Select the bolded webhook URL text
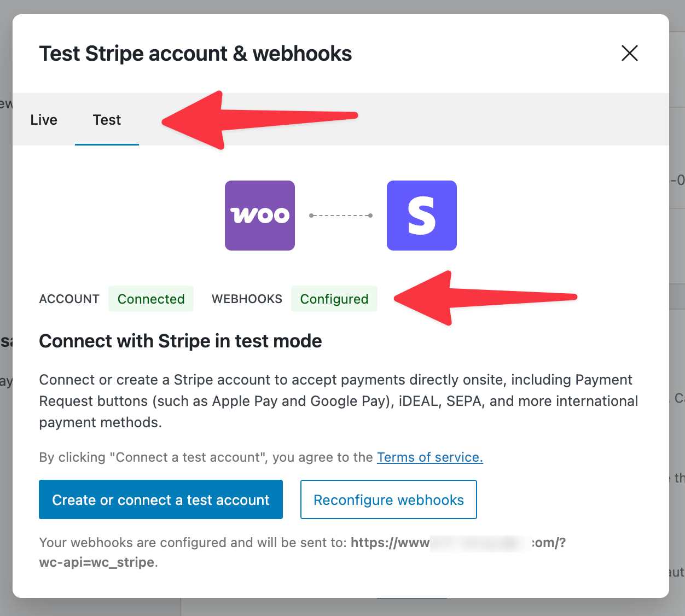 click(x=458, y=543)
